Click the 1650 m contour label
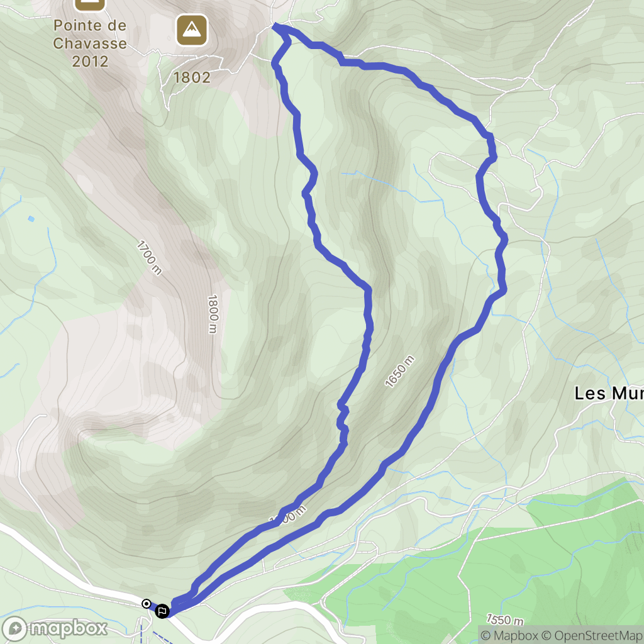This screenshot has width=644, height=644. [399, 372]
